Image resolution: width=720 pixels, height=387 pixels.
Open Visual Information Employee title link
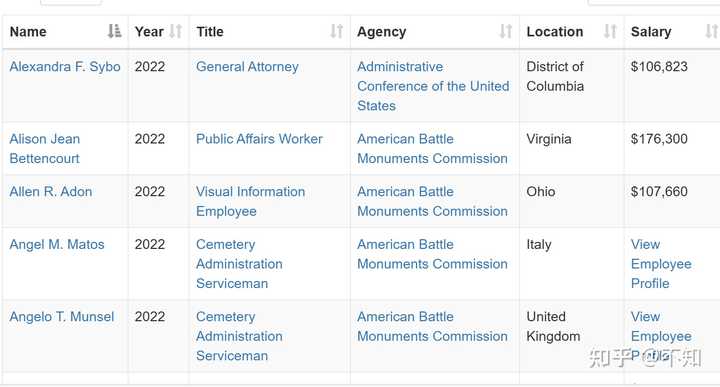(x=250, y=201)
